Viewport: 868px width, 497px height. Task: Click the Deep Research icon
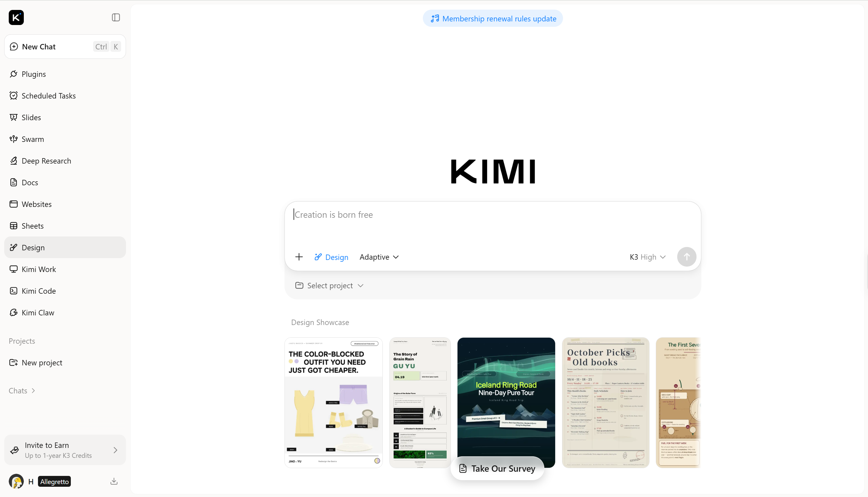pos(14,161)
